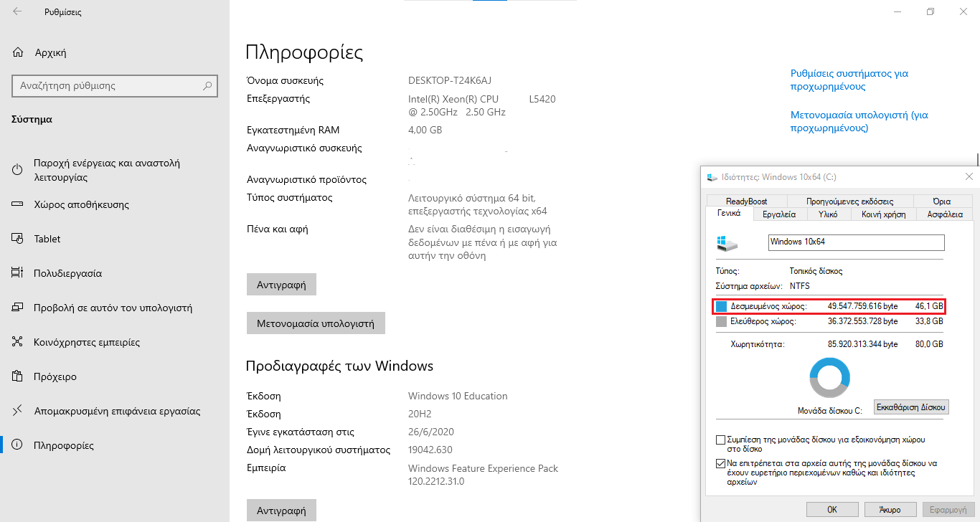The image size is (980, 522).
Task: Click the info icon beside Πληροφορίες
Action: 18,445
